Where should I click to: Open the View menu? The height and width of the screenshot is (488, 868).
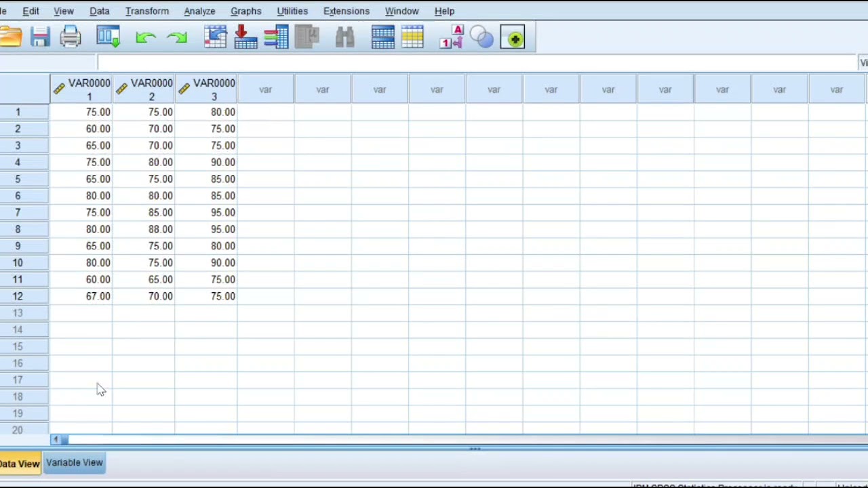pyautogui.click(x=64, y=11)
